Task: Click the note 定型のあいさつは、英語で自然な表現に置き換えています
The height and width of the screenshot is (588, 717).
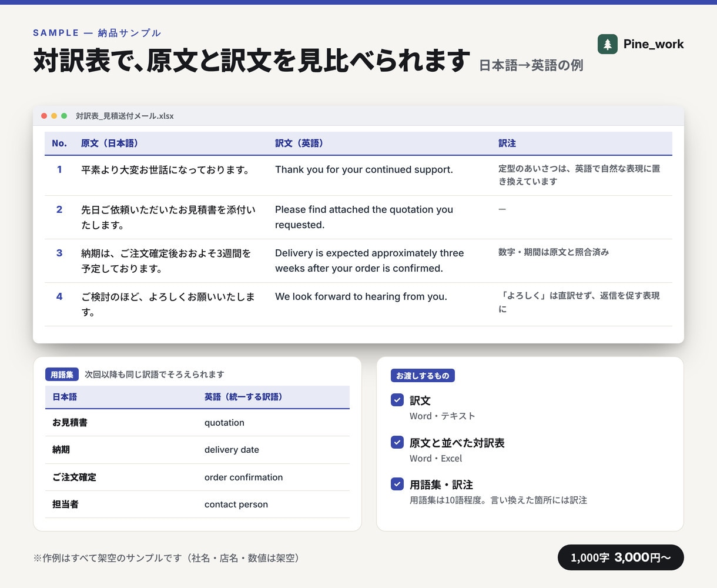Action: pos(579,175)
